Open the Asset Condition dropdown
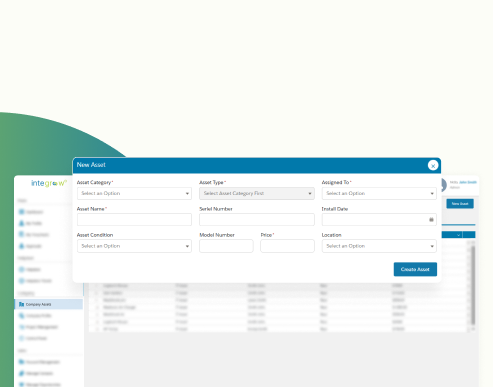 (134, 246)
